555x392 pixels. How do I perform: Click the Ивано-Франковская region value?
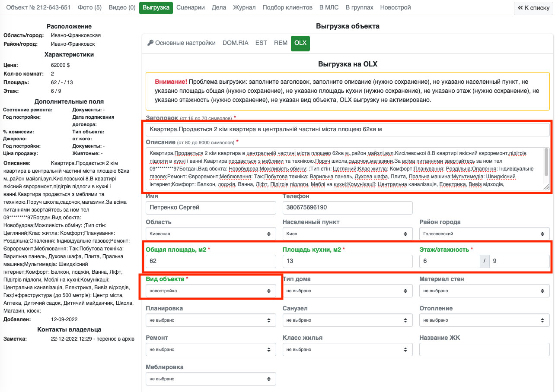pos(76,35)
